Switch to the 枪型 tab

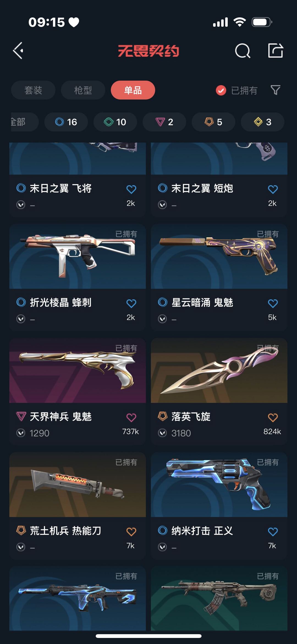[83, 90]
